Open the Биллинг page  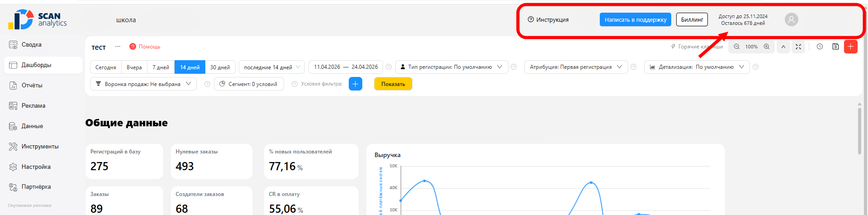692,19
